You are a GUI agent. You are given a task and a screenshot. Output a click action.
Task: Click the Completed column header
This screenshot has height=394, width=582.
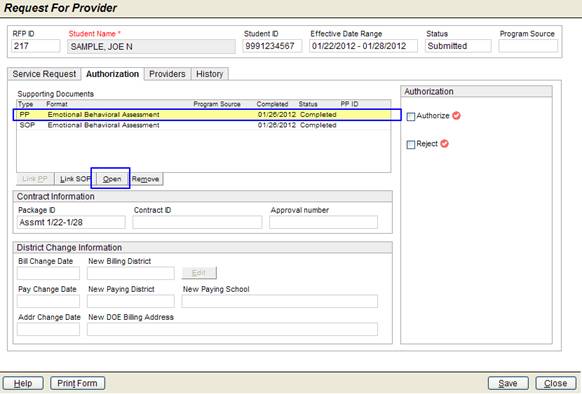272,104
